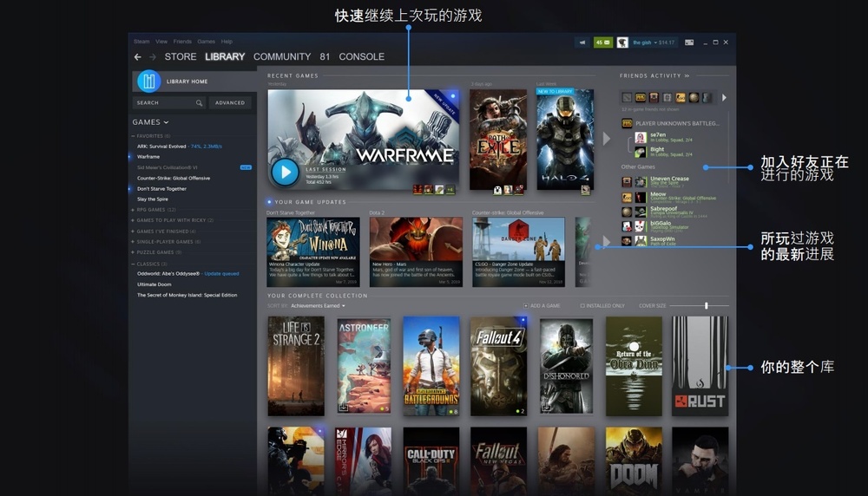The width and height of the screenshot is (868, 496).
Task: Click the Big Picture mode icon
Action: pyautogui.click(x=689, y=42)
